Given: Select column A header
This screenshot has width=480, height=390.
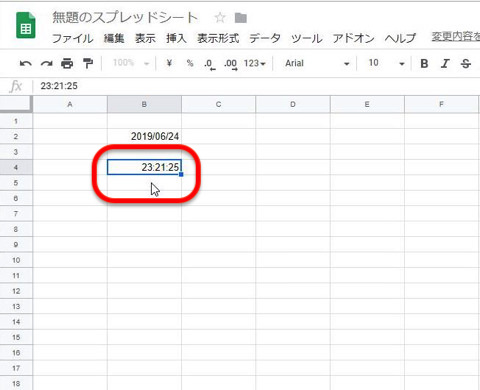Looking at the screenshot, I should (70, 104).
